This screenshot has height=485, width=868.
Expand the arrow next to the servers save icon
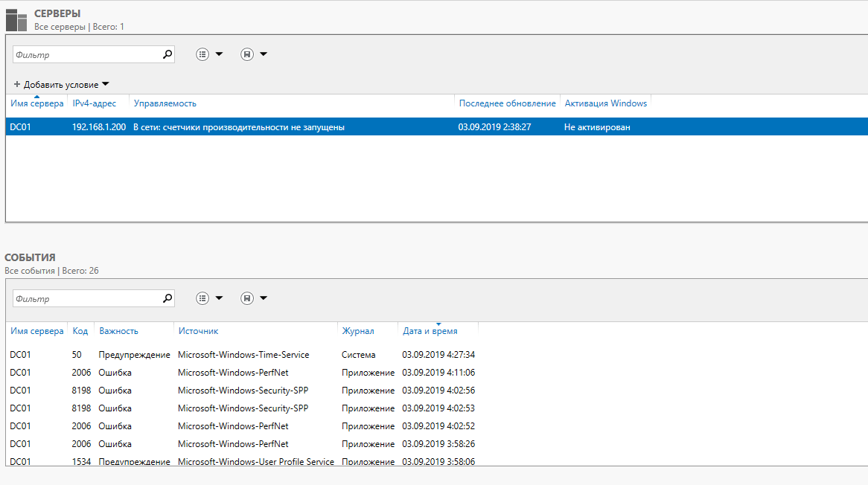(x=264, y=54)
